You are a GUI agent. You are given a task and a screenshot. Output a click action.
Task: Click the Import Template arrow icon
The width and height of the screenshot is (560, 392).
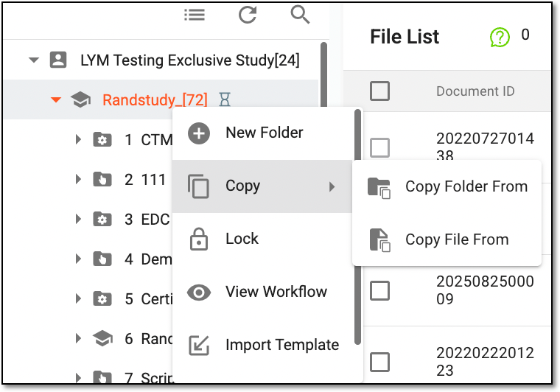point(199,346)
